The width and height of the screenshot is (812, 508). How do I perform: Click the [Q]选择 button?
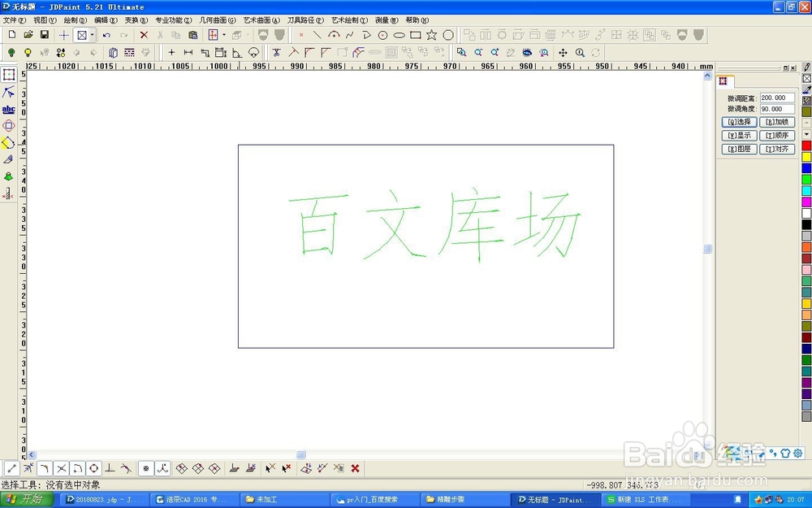click(x=739, y=122)
